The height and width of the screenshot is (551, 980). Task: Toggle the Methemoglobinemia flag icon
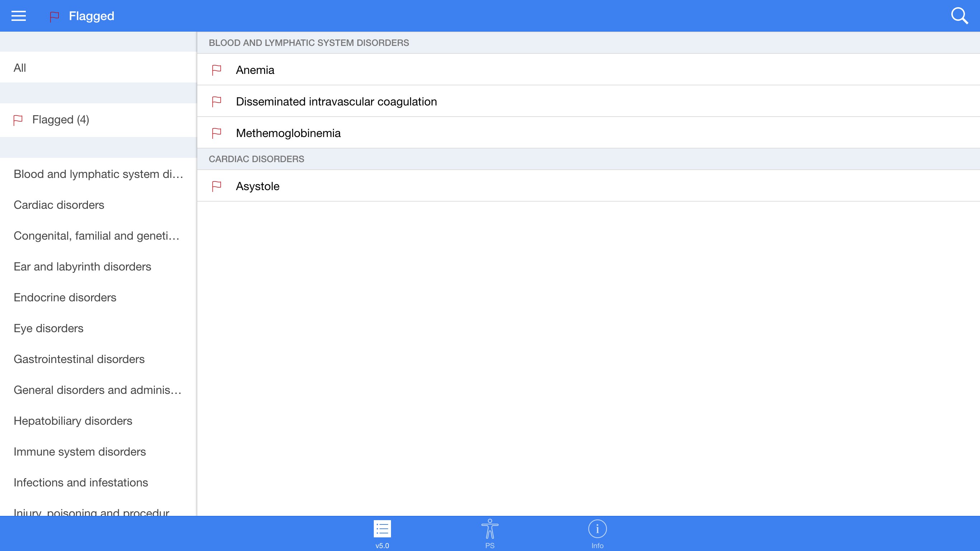click(216, 133)
